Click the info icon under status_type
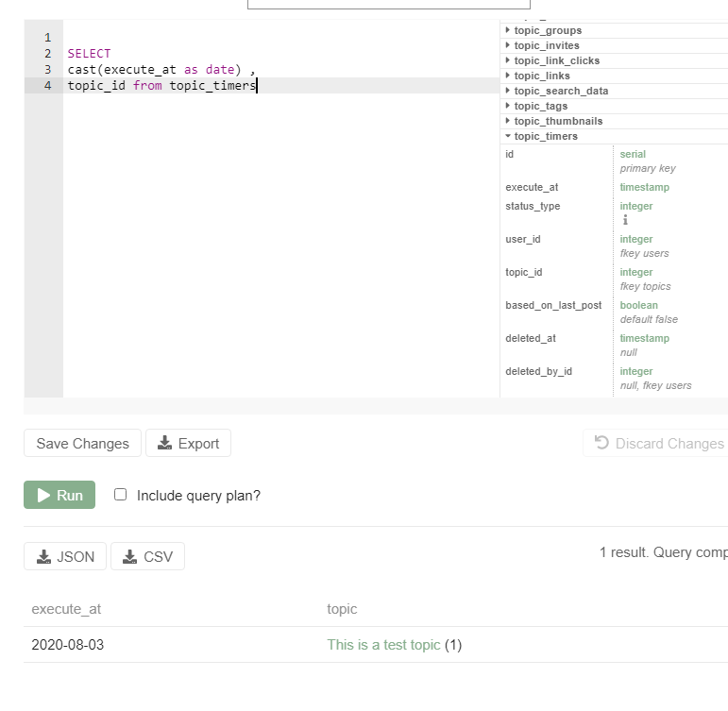Viewport: 728px width, 711px height. (x=625, y=220)
